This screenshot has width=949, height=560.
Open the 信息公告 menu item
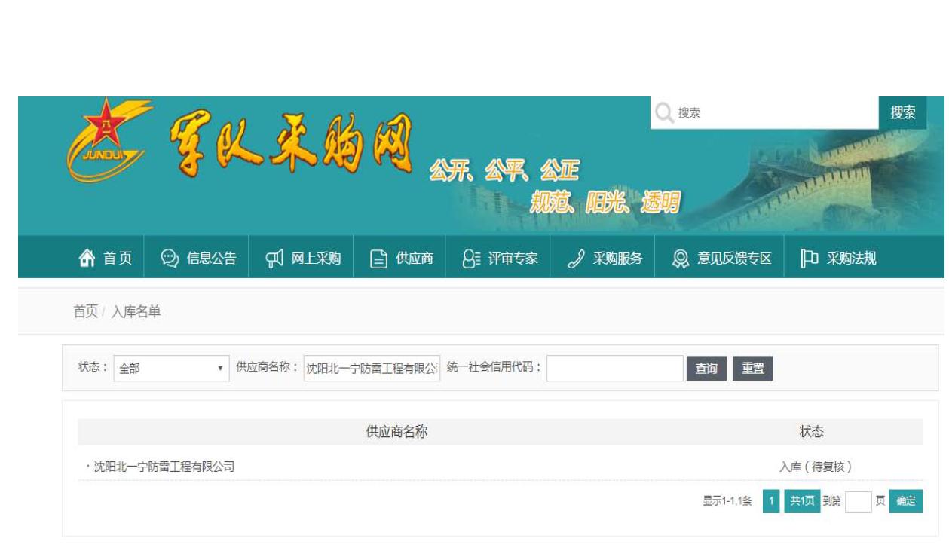click(199, 259)
